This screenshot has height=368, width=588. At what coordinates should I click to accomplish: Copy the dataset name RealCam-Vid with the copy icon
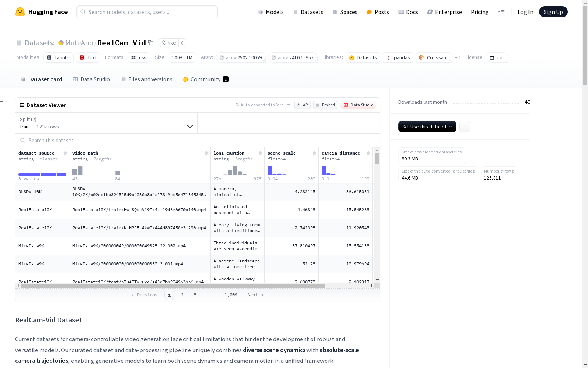[151, 43]
